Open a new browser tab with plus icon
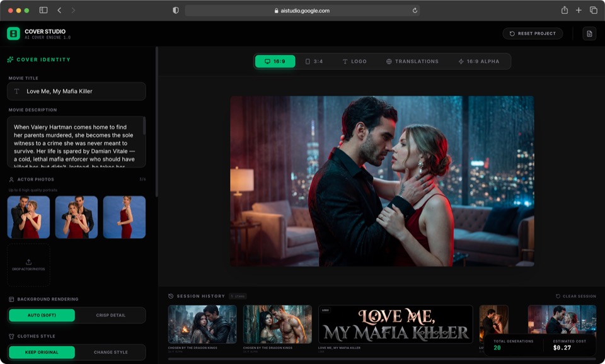605x364 pixels. tap(579, 10)
